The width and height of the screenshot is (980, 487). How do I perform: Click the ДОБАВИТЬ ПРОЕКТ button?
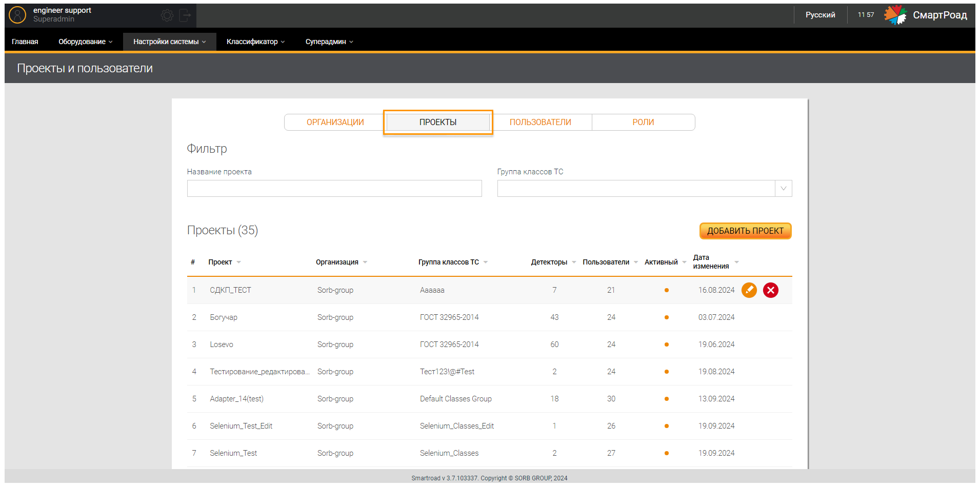pos(746,231)
